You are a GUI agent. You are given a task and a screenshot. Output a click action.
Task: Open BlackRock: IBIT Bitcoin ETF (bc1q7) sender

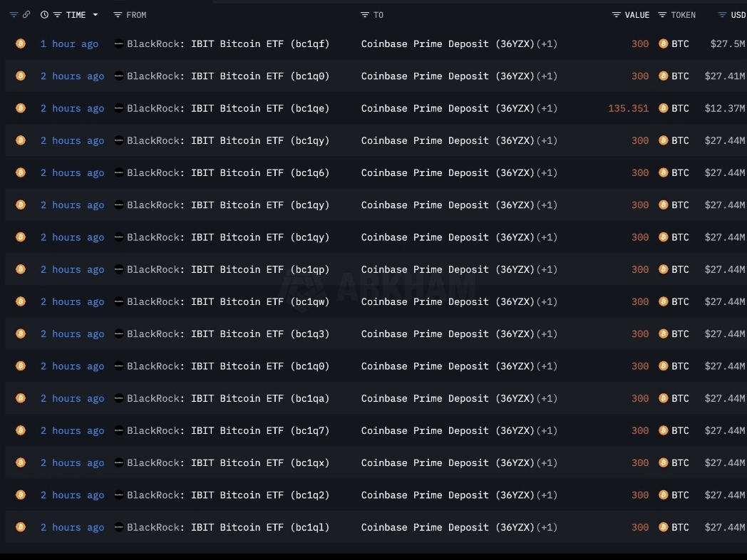coord(228,430)
